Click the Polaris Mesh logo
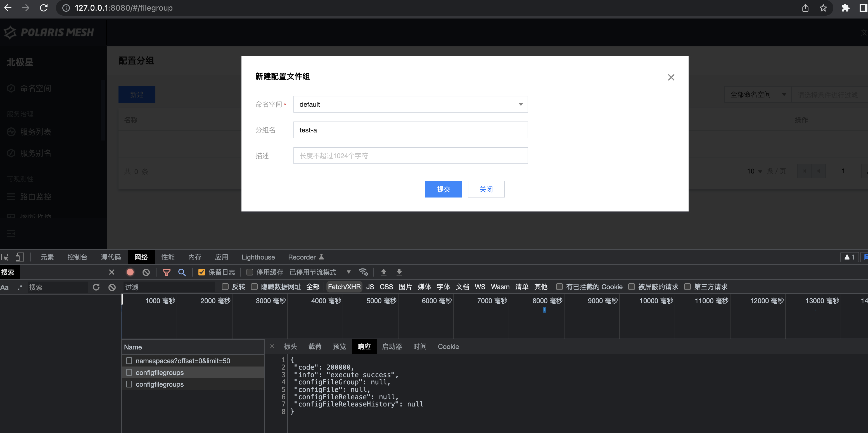868x433 pixels. point(49,32)
